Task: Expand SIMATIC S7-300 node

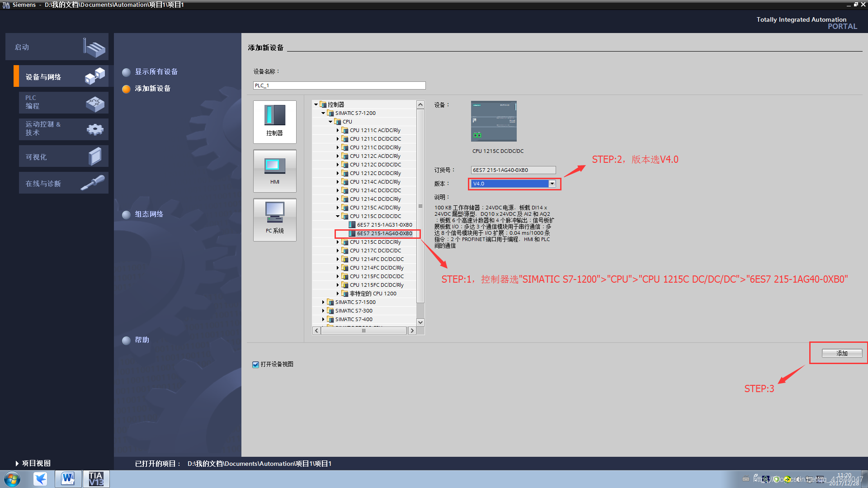Action: tap(323, 311)
